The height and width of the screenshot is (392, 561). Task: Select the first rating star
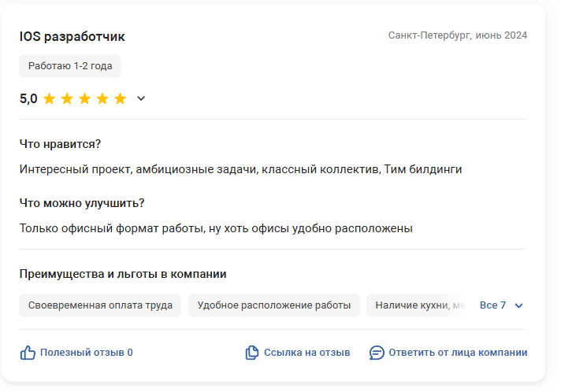click(x=50, y=98)
